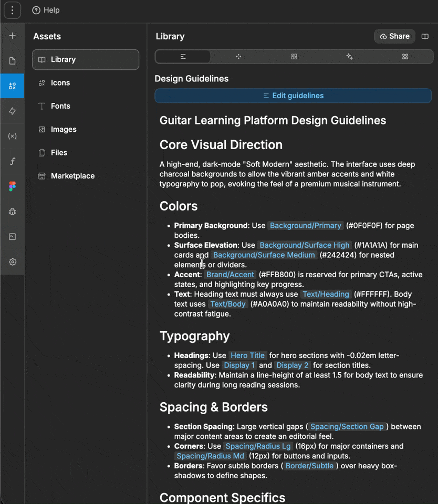Open the function f icon in sidebar
This screenshot has height=504, width=438.
[x=12, y=161]
